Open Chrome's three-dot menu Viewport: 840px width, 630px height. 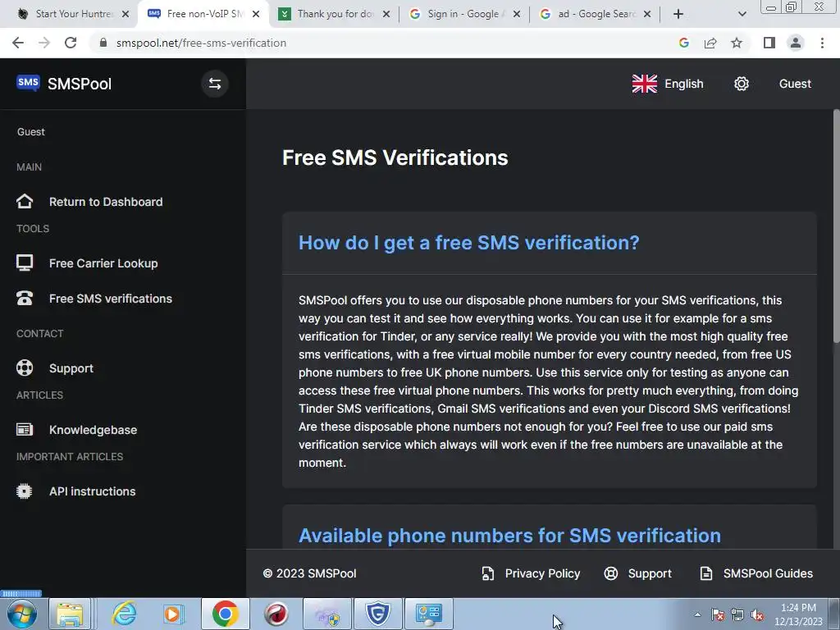(x=822, y=43)
